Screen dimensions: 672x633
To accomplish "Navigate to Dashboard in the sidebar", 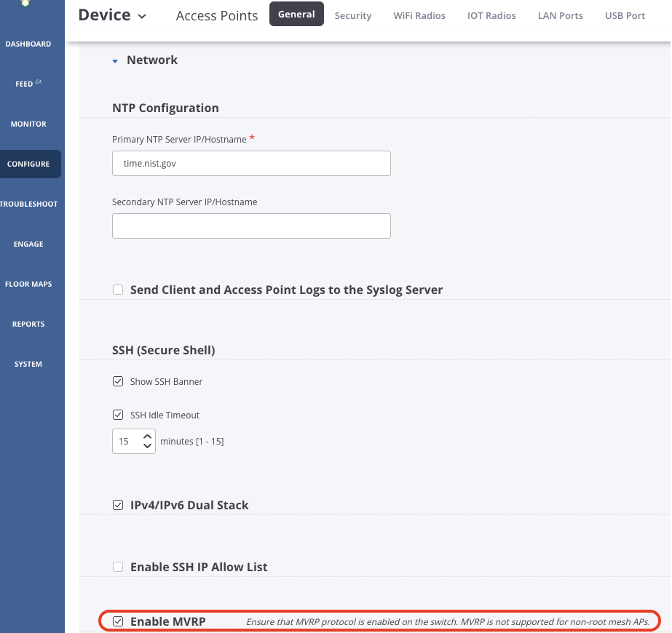I will tap(28, 44).
